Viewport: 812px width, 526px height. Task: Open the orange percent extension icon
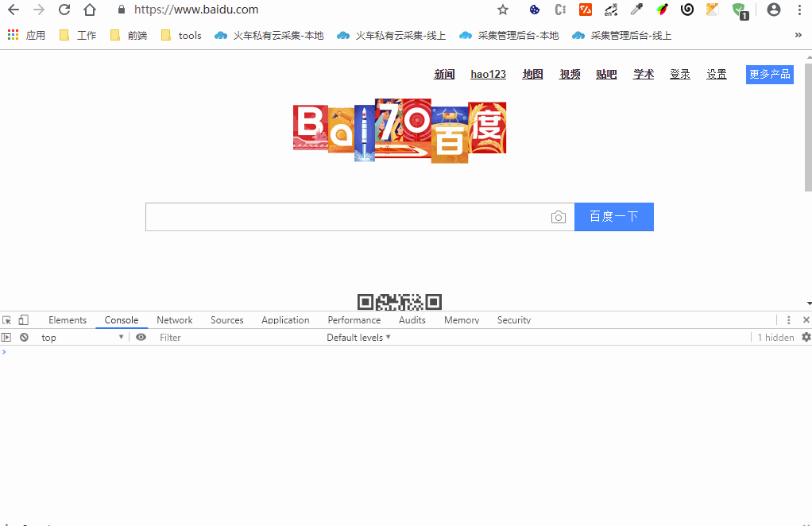click(x=586, y=10)
